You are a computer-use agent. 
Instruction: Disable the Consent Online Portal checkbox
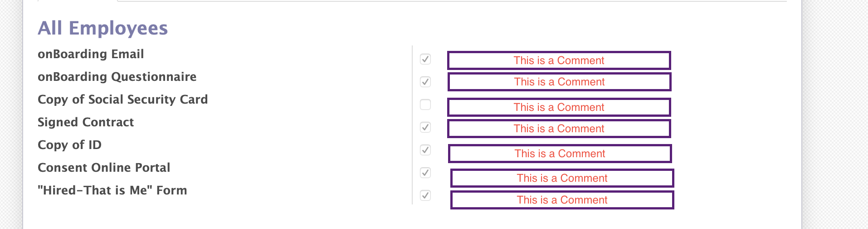pos(425,173)
